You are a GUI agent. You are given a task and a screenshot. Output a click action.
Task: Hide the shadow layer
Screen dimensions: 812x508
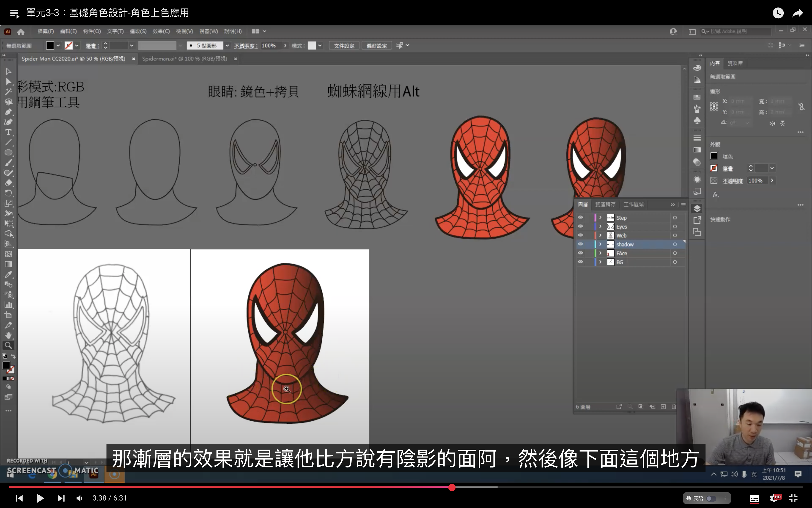pos(580,244)
